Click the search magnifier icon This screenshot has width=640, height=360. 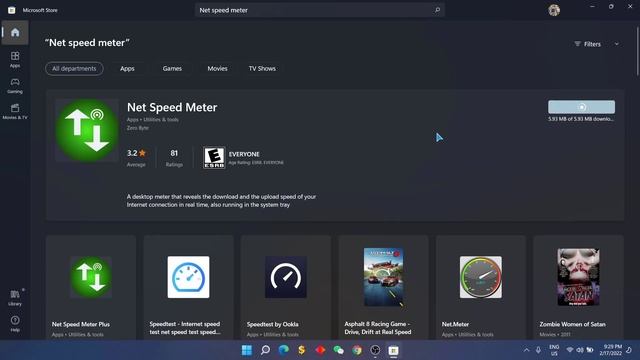[437, 10]
